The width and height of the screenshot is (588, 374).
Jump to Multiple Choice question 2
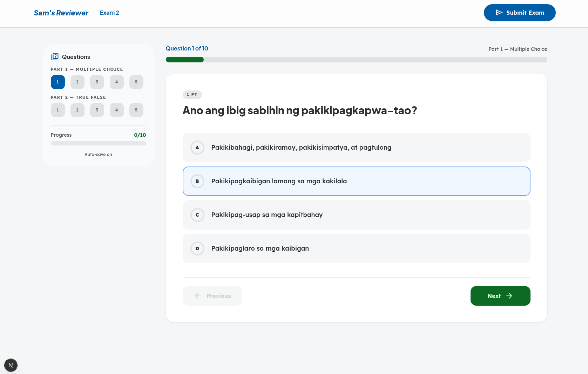[77, 82]
